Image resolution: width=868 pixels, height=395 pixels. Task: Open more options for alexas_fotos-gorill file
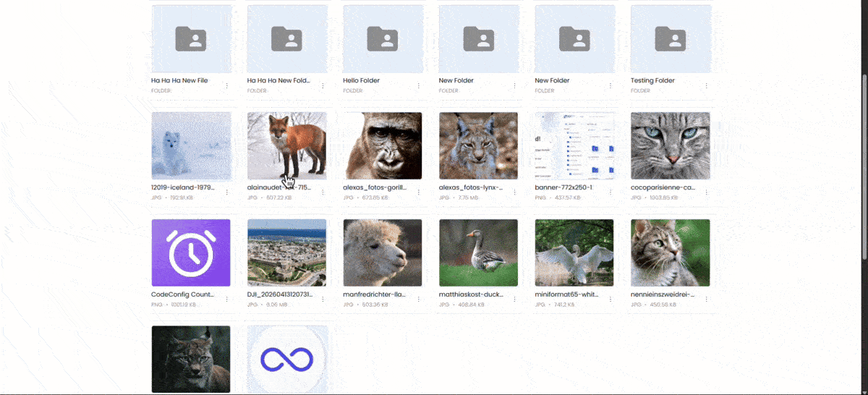coord(418,192)
